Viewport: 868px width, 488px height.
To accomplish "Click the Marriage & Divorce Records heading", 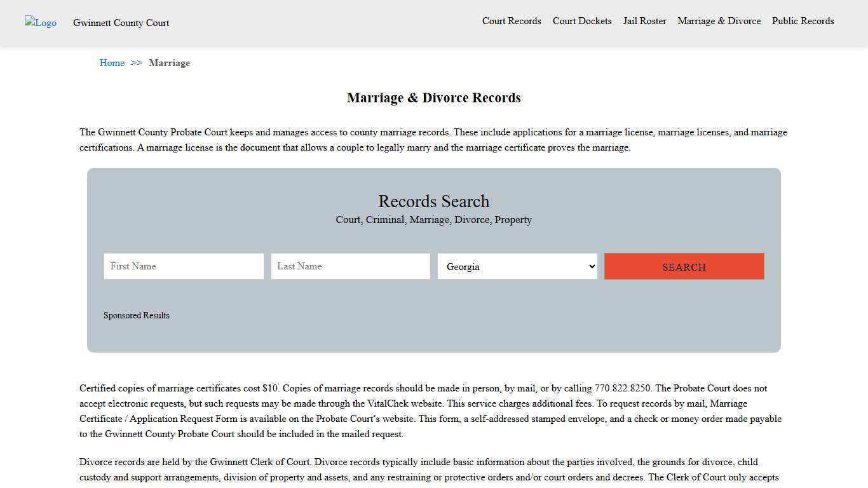I will [x=433, y=97].
